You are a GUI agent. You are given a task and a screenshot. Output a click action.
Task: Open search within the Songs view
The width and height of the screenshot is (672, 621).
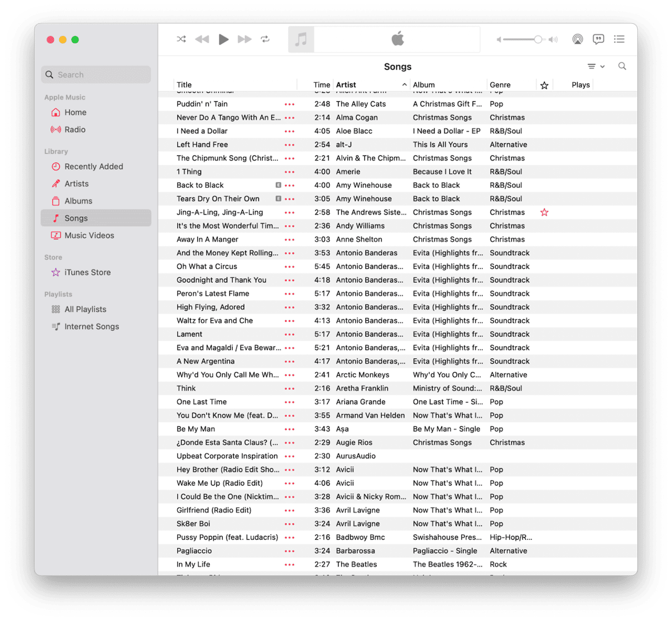tap(622, 66)
